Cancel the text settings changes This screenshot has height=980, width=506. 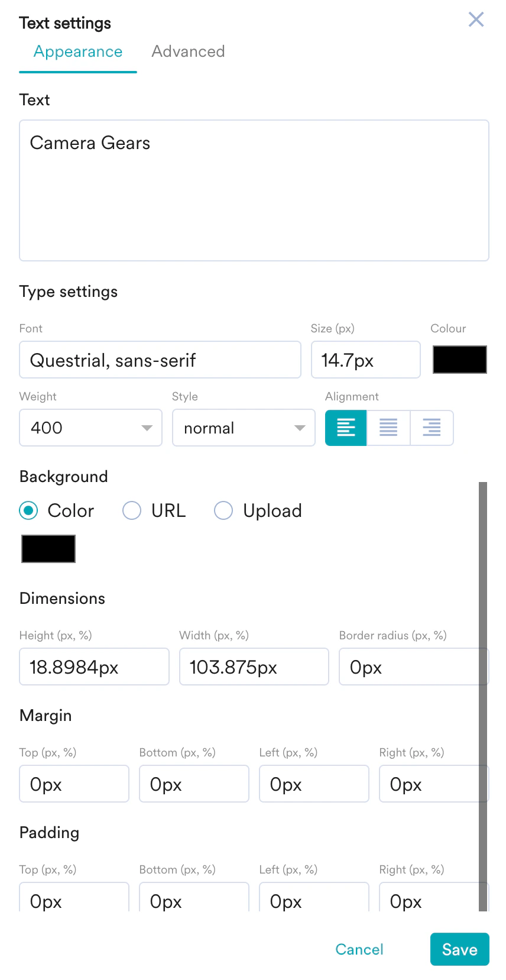(x=359, y=949)
